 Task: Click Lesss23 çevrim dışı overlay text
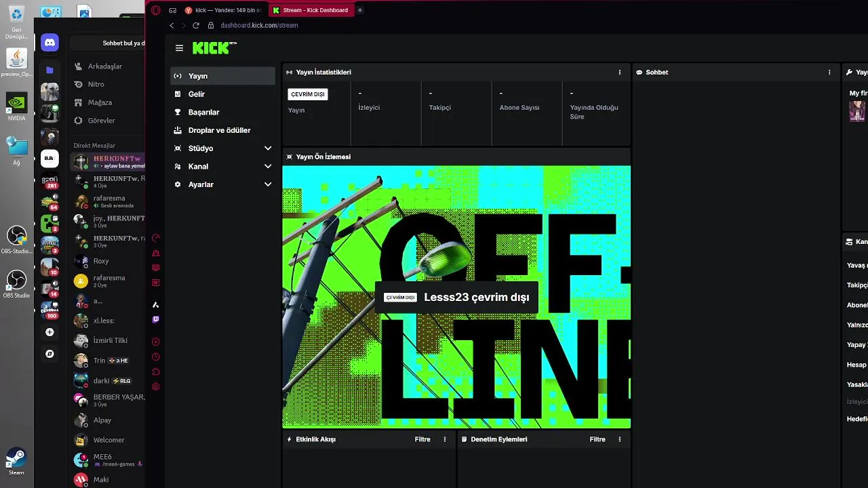(476, 298)
